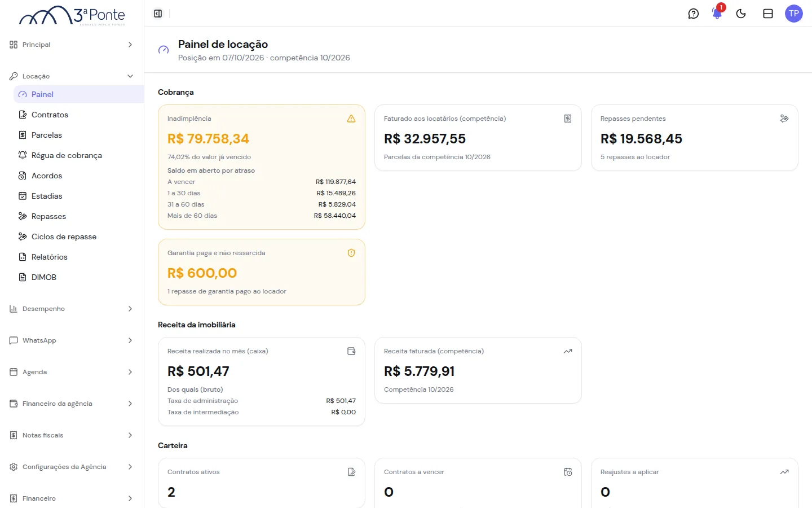Click the R$ 32.957,55 faturado value

click(x=425, y=139)
